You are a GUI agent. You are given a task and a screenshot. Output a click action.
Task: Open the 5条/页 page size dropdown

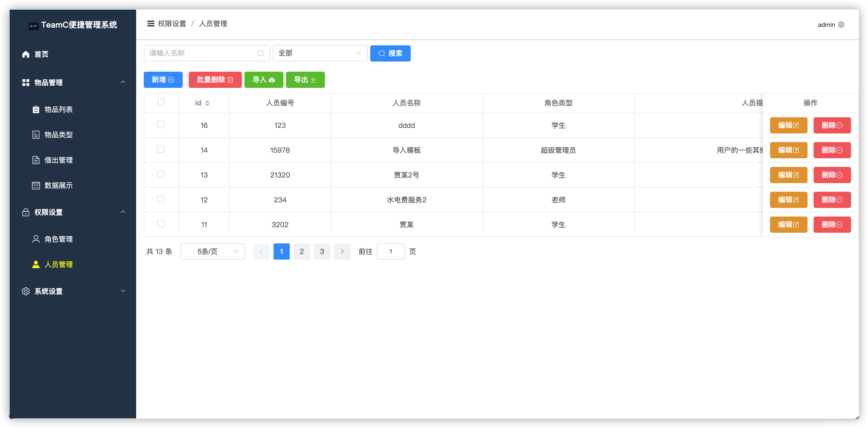213,251
